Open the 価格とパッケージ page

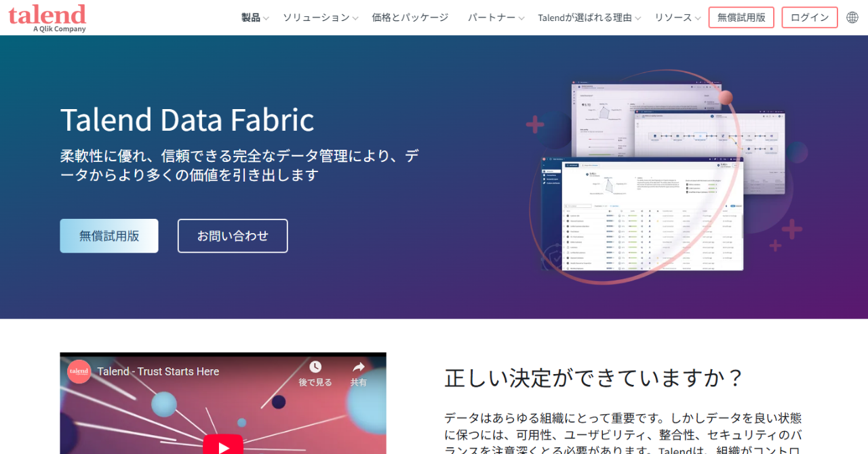click(x=410, y=18)
